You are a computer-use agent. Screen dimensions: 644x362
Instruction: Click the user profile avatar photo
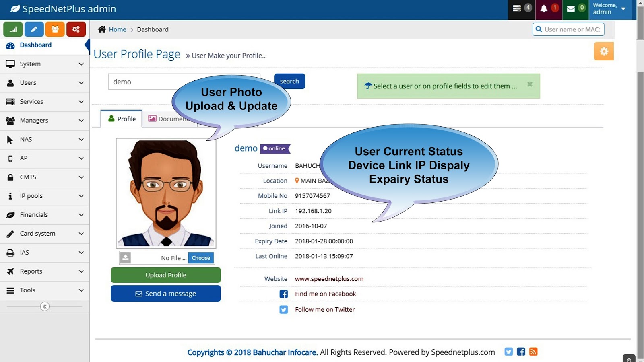(166, 193)
